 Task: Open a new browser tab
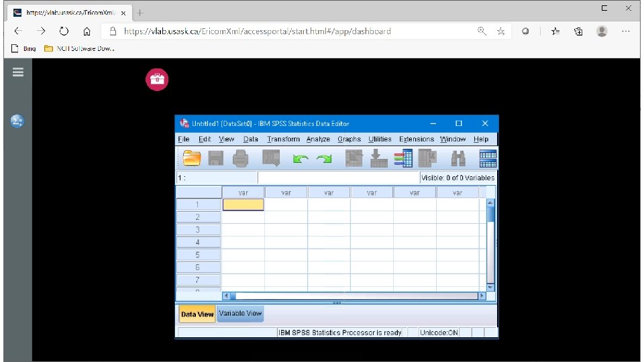[x=140, y=13]
